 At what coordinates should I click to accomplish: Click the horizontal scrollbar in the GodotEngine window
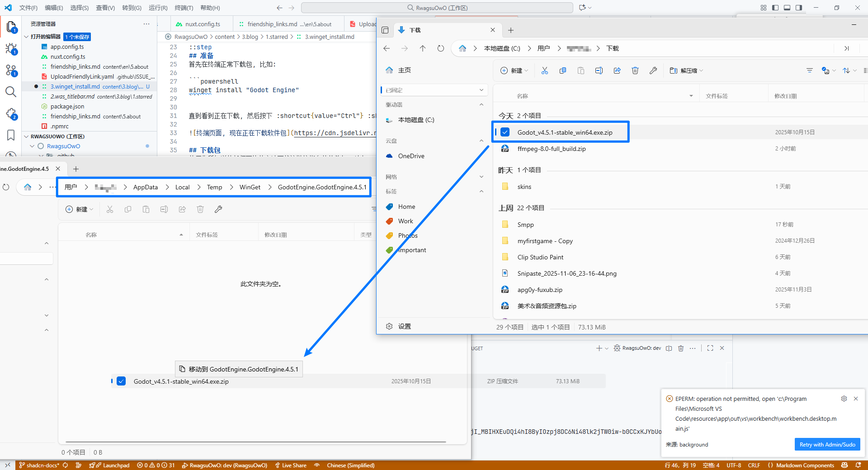pos(256,442)
